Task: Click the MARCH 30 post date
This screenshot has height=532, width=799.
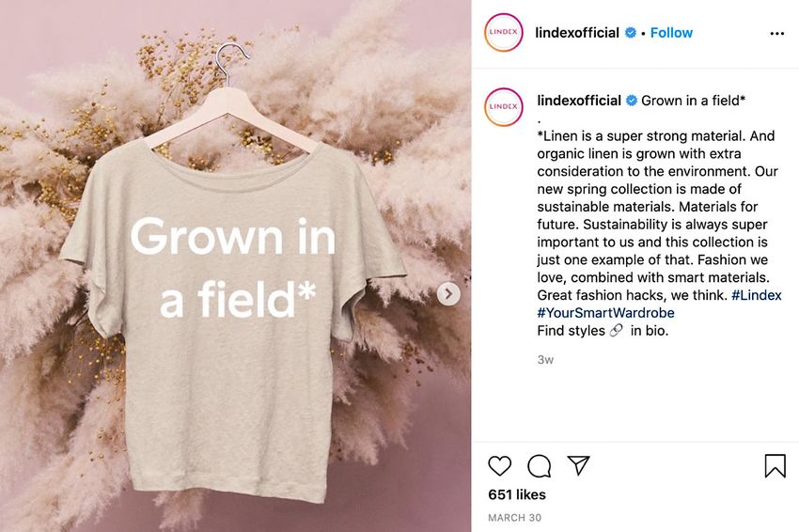Action: (515, 518)
